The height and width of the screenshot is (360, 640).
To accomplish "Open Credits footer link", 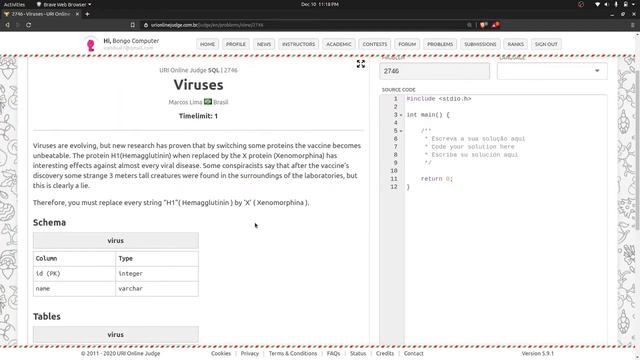I will (385, 353).
